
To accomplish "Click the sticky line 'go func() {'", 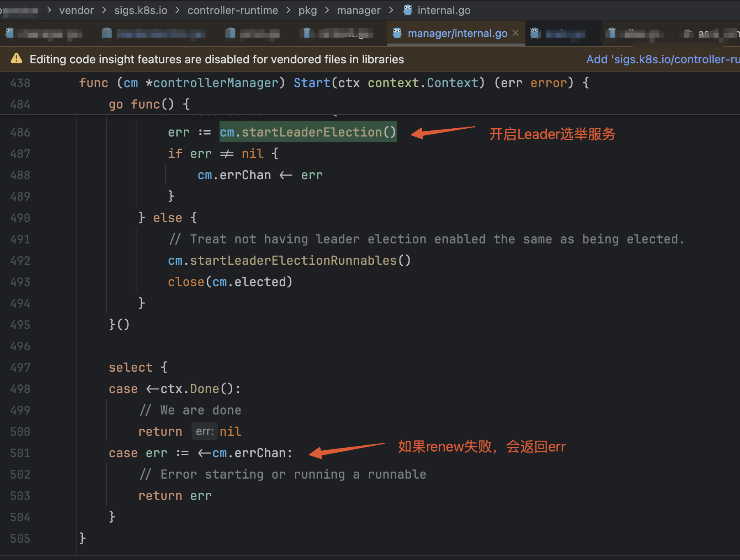I will (x=149, y=104).
